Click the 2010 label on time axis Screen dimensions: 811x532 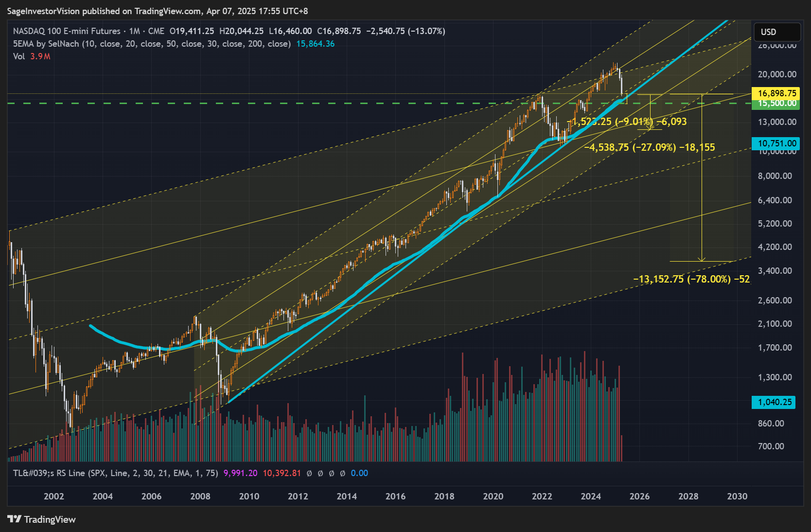pos(249,497)
